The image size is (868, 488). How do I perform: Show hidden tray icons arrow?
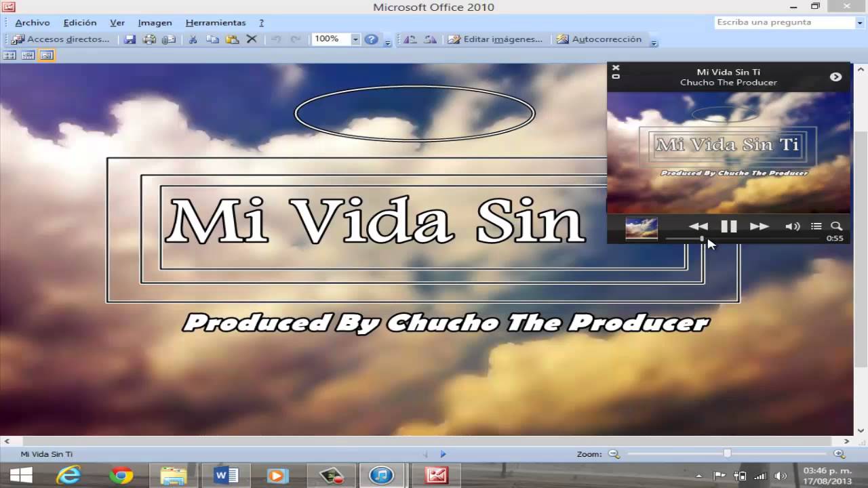click(x=699, y=476)
